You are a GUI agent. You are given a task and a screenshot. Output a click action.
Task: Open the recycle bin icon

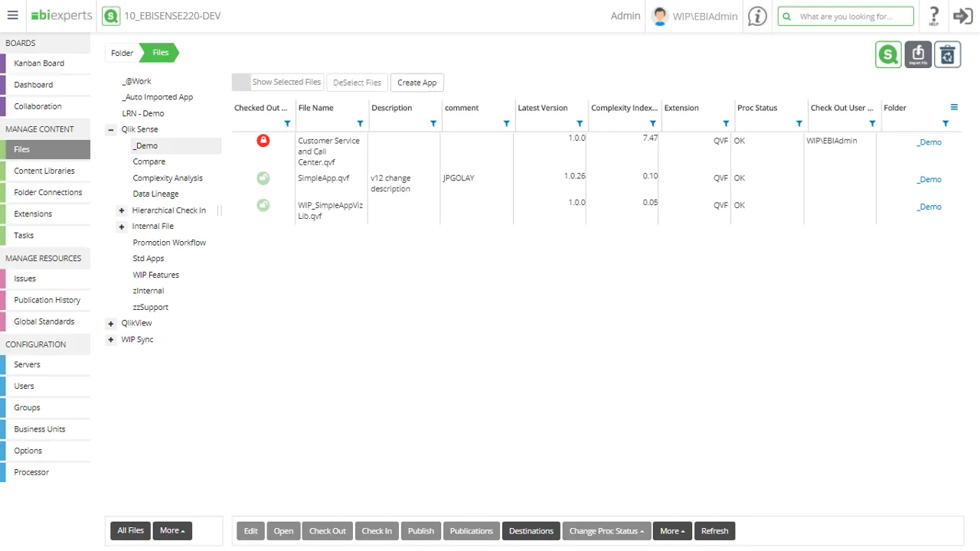click(x=947, y=54)
